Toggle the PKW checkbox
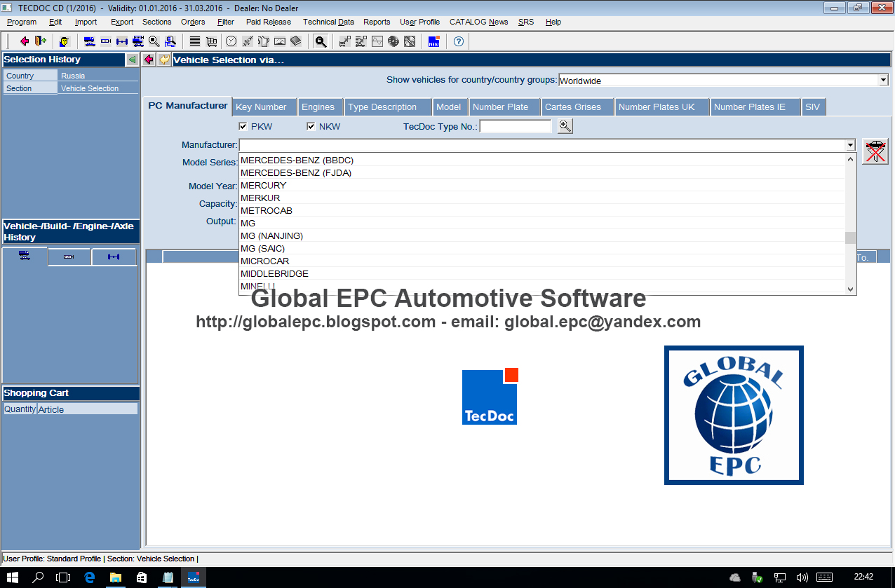 [x=243, y=127]
